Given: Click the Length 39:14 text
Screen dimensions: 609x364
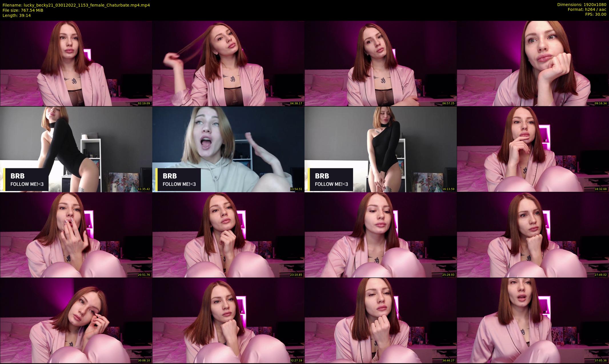Looking at the screenshot, I should [x=17, y=15].
